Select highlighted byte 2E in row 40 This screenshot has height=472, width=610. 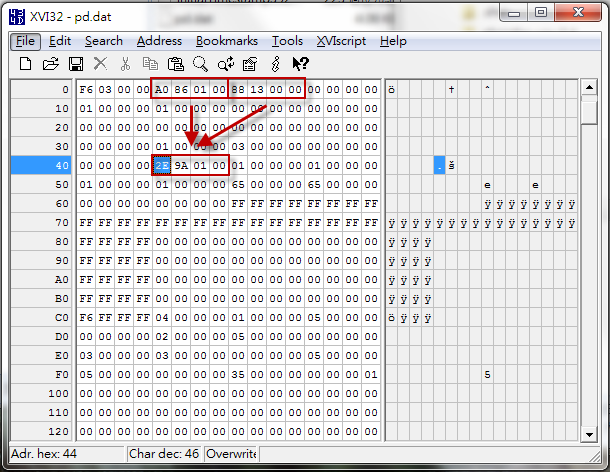coord(162,166)
